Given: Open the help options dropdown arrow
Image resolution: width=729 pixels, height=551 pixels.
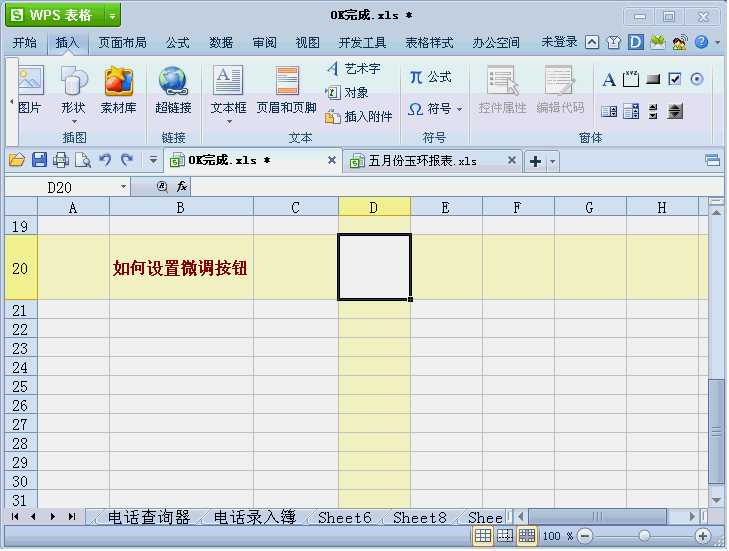Looking at the screenshot, I should pyautogui.click(x=718, y=42).
